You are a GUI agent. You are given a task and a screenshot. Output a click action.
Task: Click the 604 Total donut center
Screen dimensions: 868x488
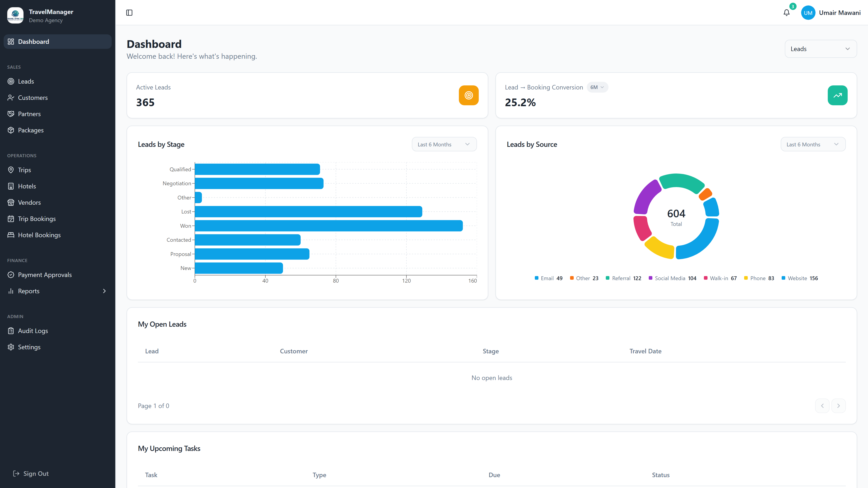tap(676, 217)
